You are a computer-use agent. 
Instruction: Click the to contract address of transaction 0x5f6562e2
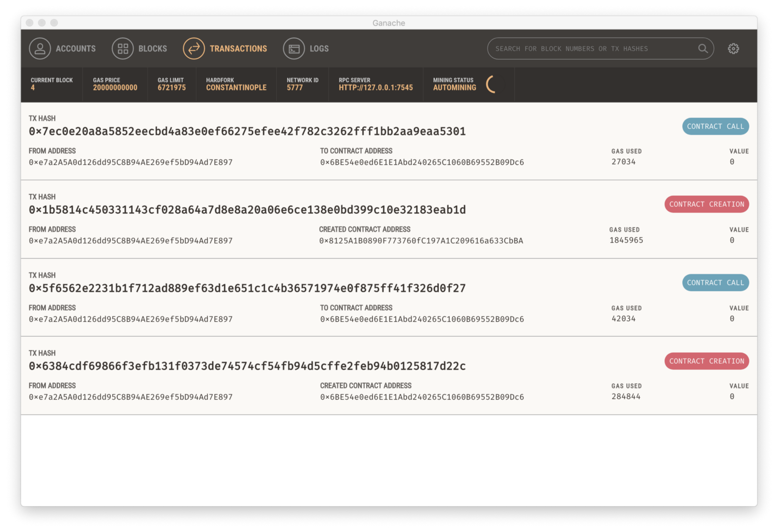[x=422, y=319]
